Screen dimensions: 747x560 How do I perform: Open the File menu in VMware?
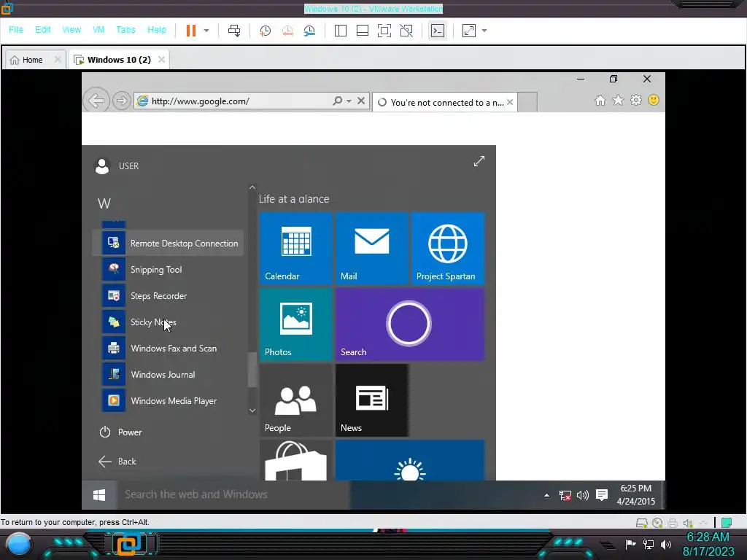pos(16,29)
